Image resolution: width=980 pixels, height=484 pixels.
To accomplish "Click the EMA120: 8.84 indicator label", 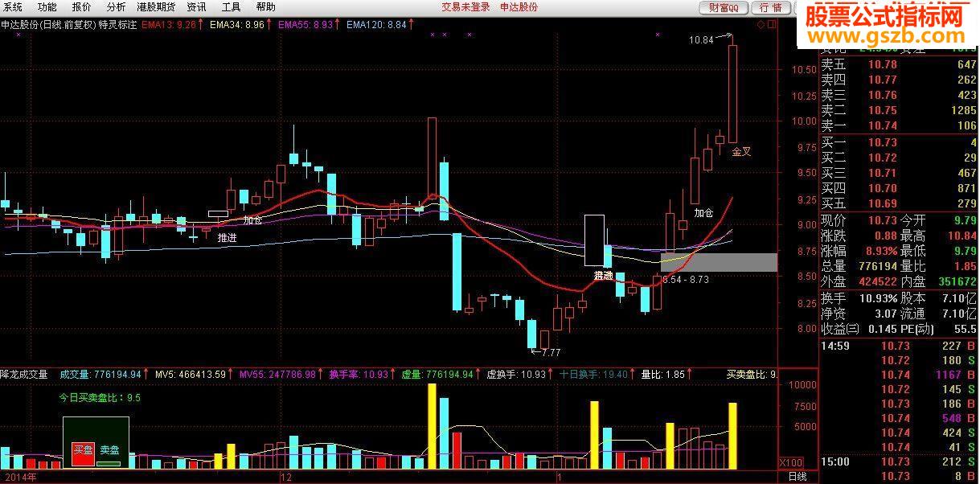I will [376, 25].
